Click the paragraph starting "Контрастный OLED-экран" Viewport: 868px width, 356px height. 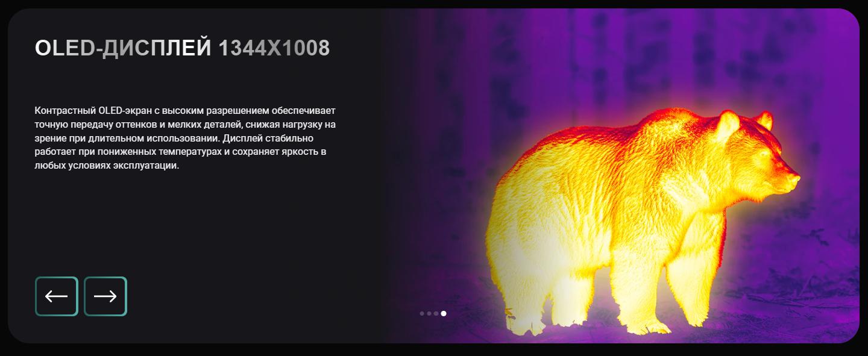coord(184,111)
